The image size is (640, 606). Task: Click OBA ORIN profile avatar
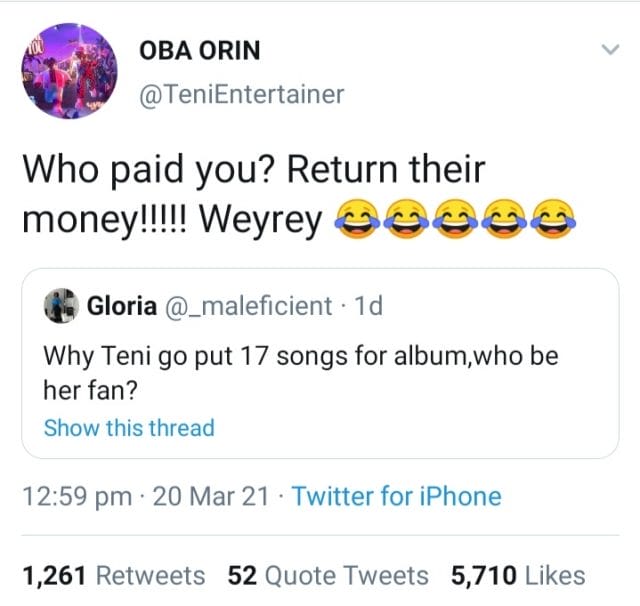tap(69, 69)
